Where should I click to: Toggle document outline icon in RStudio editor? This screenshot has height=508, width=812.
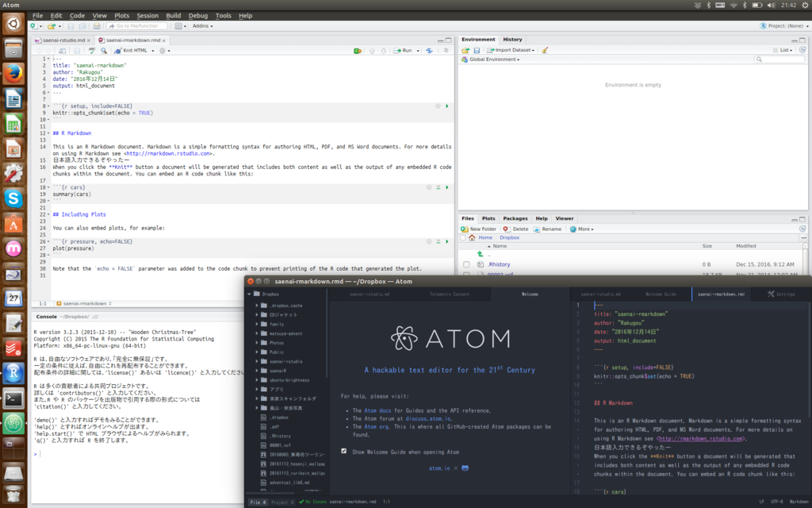(x=446, y=50)
